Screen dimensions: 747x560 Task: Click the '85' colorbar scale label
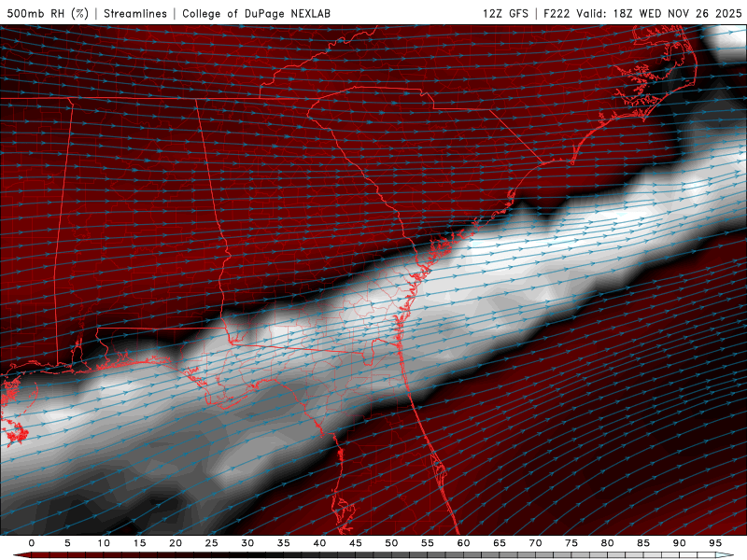click(x=643, y=543)
